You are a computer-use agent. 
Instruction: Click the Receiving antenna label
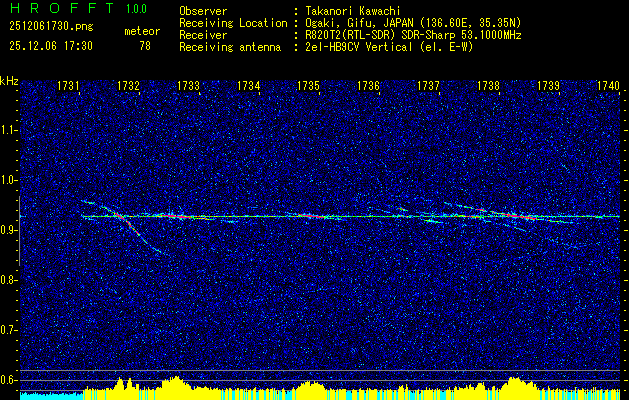point(230,47)
